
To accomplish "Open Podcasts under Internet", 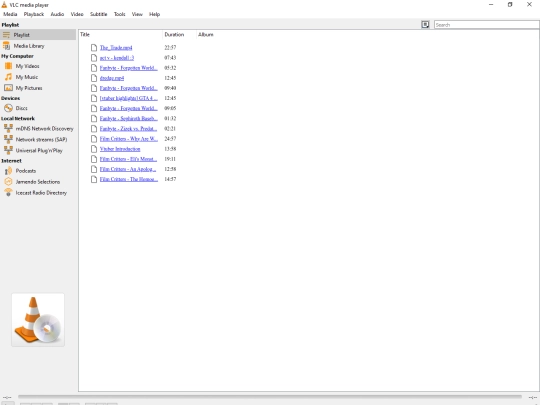I will click(38, 171).
